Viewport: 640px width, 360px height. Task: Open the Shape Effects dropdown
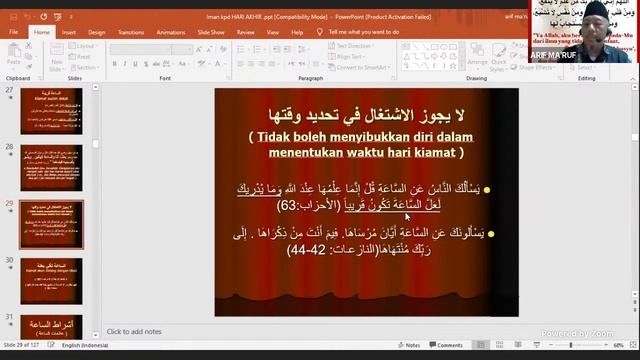tap(533, 67)
